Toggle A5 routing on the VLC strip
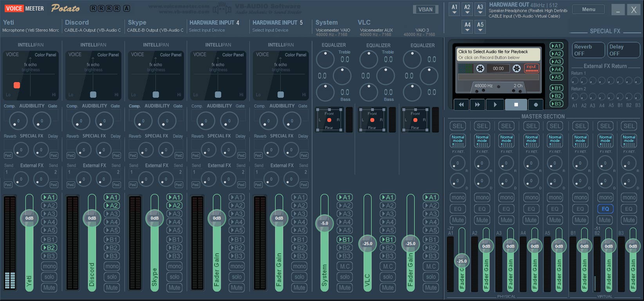Viewport: 644px width, 301px height. click(x=388, y=230)
